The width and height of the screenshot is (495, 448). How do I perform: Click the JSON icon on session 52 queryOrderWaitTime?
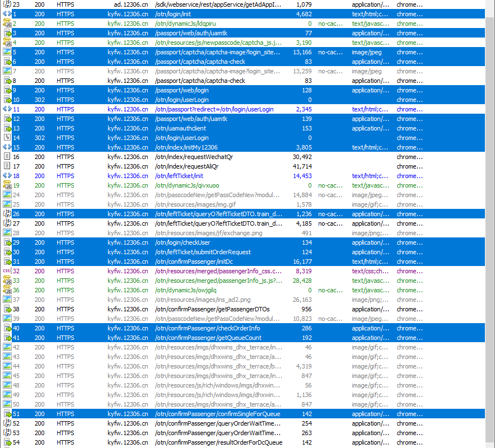click(7, 423)
